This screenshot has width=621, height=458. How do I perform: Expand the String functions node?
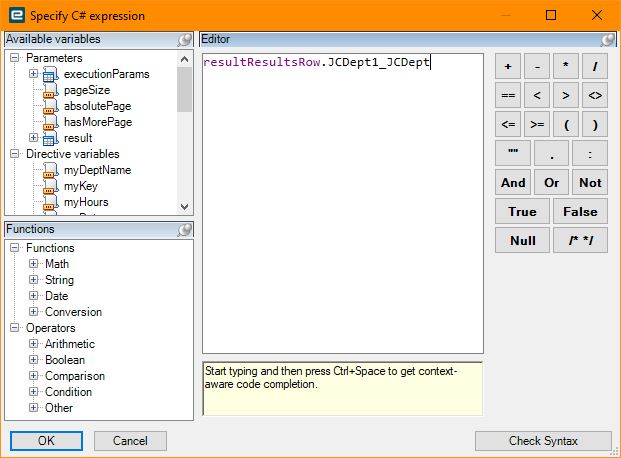pos(34,280)
